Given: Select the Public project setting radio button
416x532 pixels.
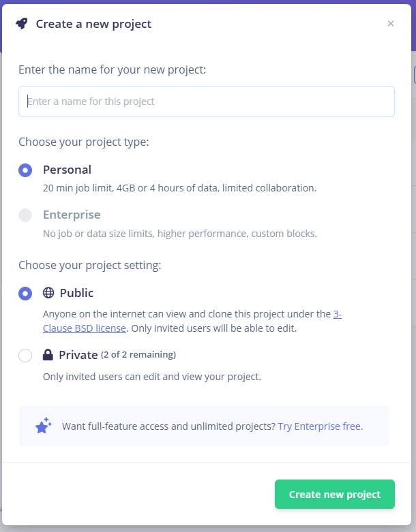Looking at the screenshot, I should pos(25,294).
